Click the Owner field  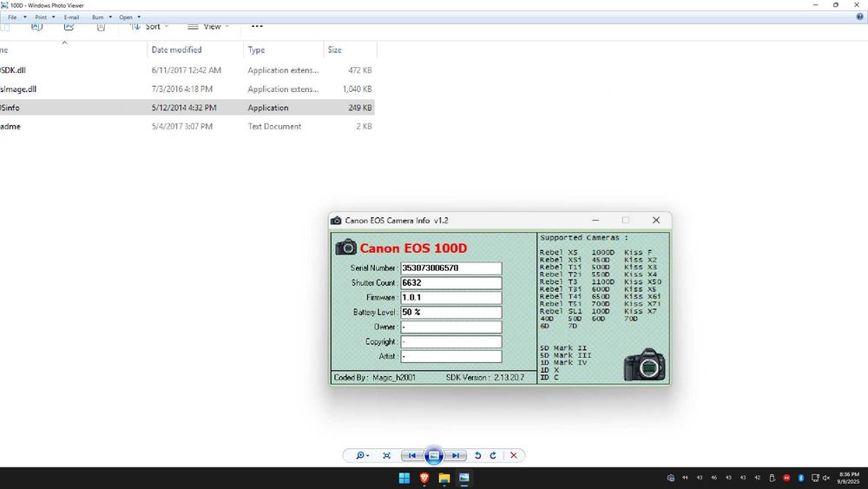click(451, 327)
